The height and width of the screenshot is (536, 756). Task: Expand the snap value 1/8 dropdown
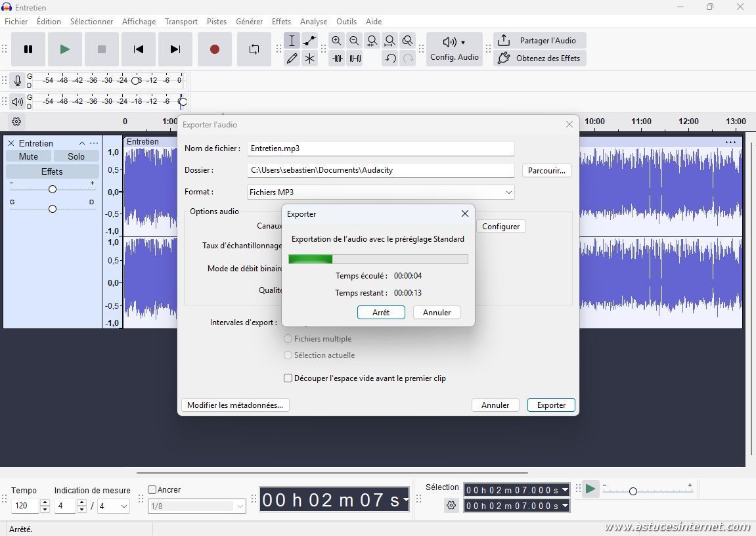click(240, 506)
